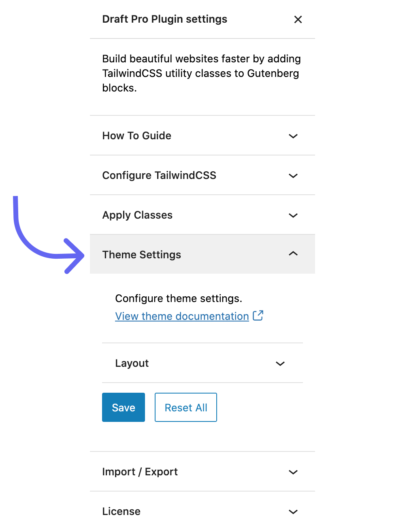Click the chevron beside Apply Classes
This screenshot has width=405, height=532.
(x=293, y=215)
